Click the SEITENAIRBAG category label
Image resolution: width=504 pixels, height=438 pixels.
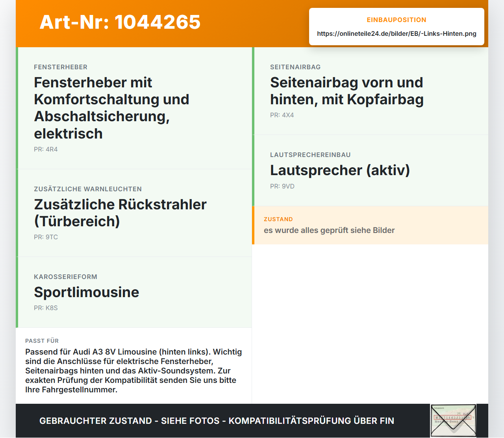pyautogui.click(x=295, y=67)
